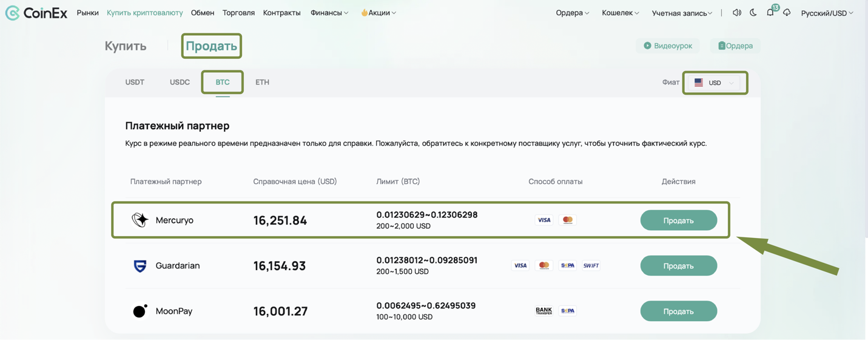This screenshot has width=868, height=340.
Task: Click the Mastercard icon in Mercuryo row
Action: (568, 220)
